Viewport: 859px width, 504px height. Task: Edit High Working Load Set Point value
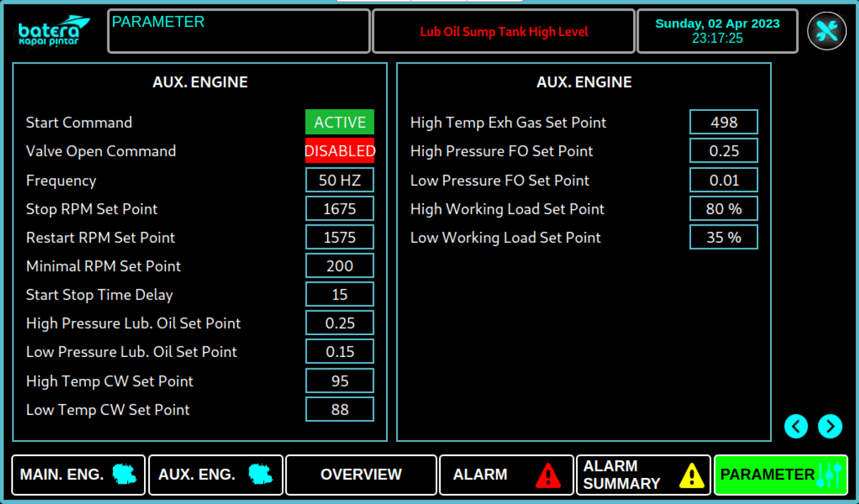pyautogui.click(x=723, y=209)
